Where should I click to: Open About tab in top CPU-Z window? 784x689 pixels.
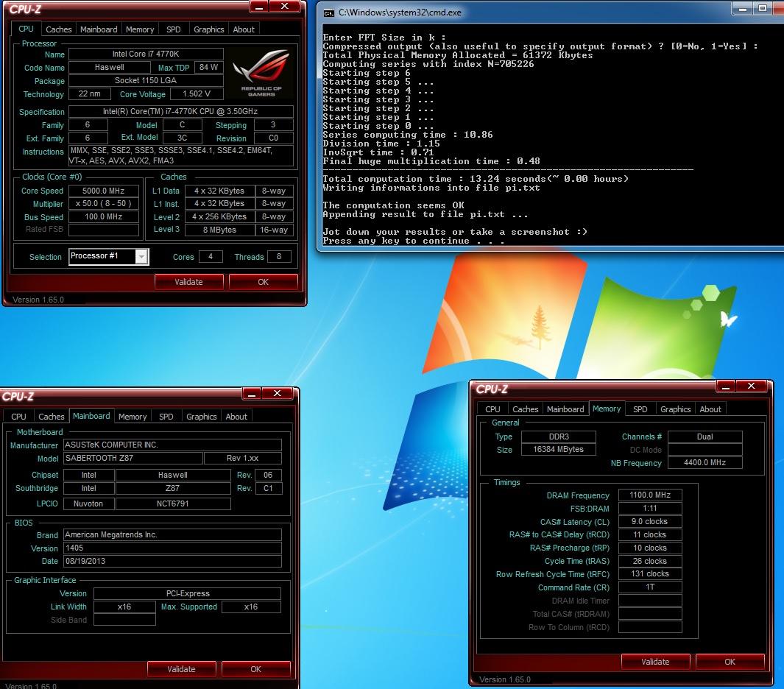pyautogui.click(x=244, y=29)
